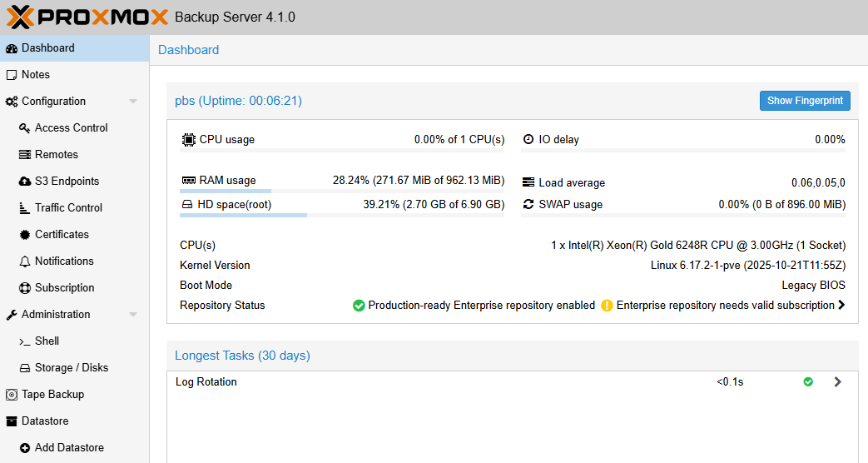
Task: Click the Dashboard breadcrumb title
Action: point(189,50)
